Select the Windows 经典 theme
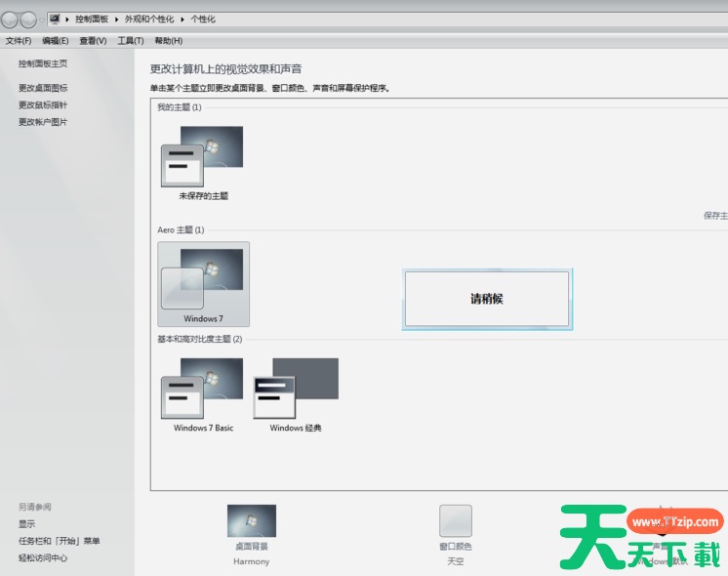728x576 pixels. (x=296, y=394)
